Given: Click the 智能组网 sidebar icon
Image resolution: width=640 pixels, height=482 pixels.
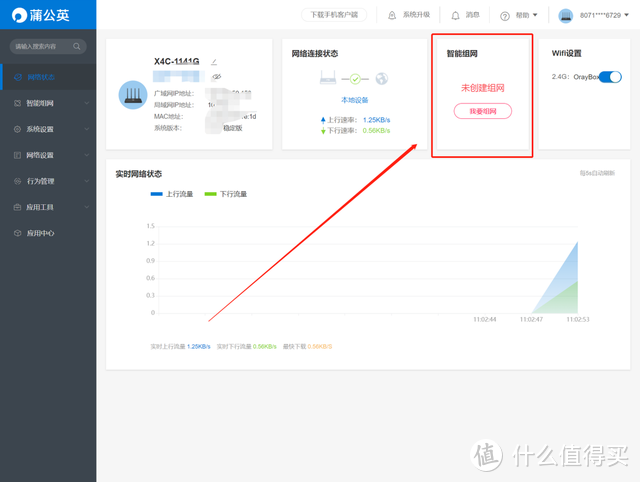Looking at the screenshot, I should click(x=18, y=103).
